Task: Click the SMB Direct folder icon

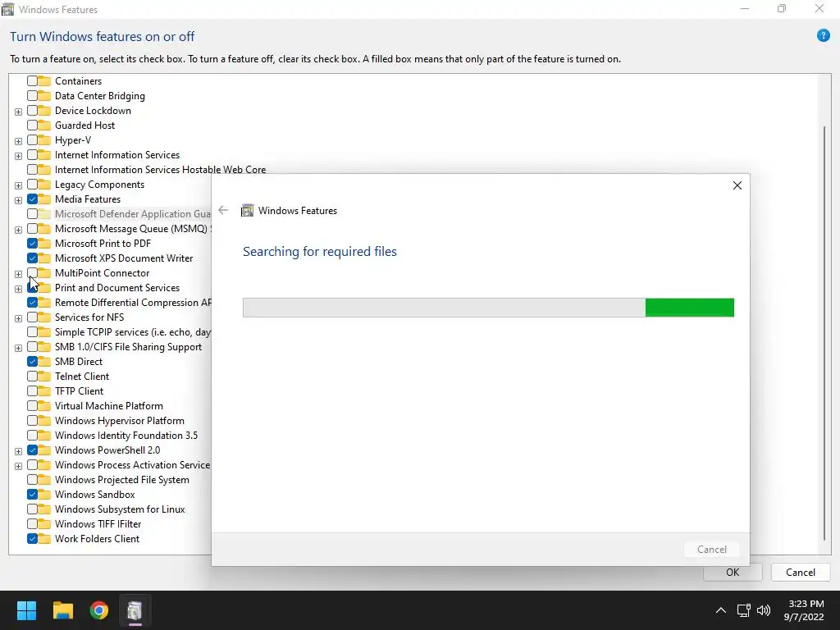Action: tap(44, 362)
